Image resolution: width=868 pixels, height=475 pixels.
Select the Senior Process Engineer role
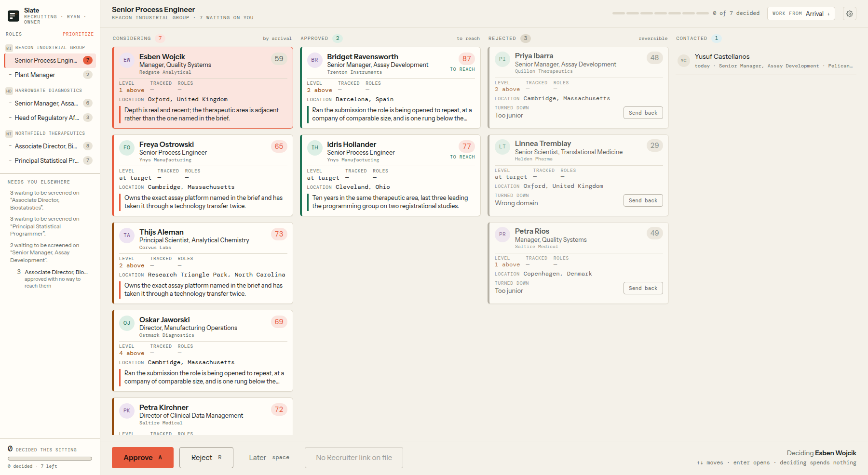tap(50, 60)
